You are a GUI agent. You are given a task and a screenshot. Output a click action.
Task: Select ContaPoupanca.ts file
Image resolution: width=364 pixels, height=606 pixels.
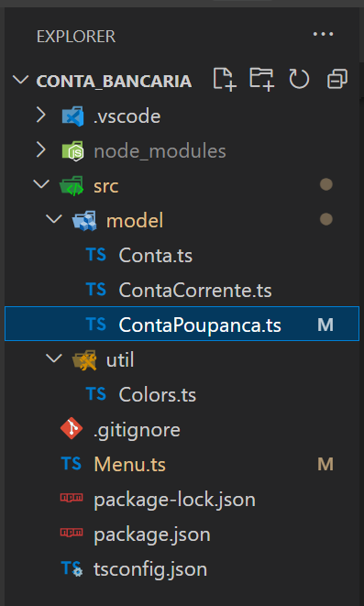(x=182, y=324)
